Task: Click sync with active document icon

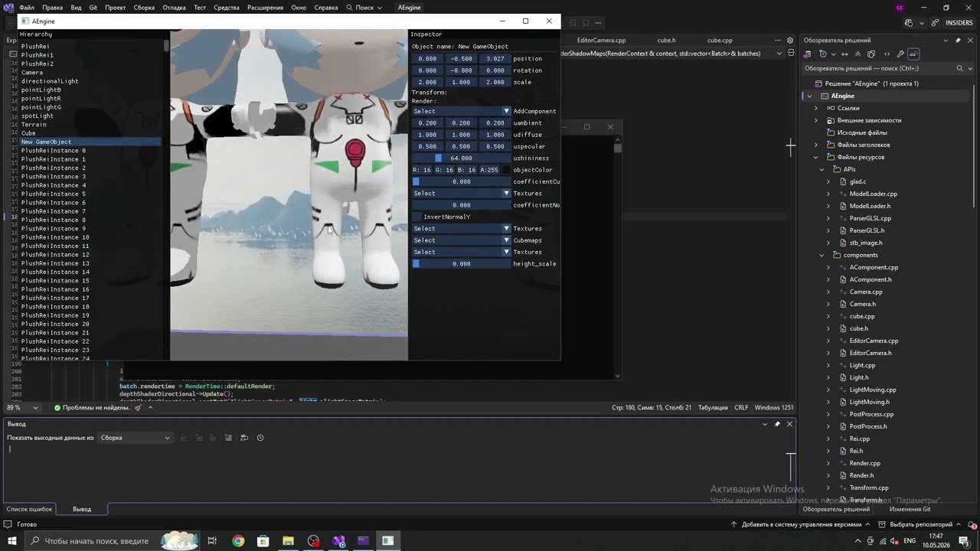Action: pyautogui.click(x=844, y=54)
